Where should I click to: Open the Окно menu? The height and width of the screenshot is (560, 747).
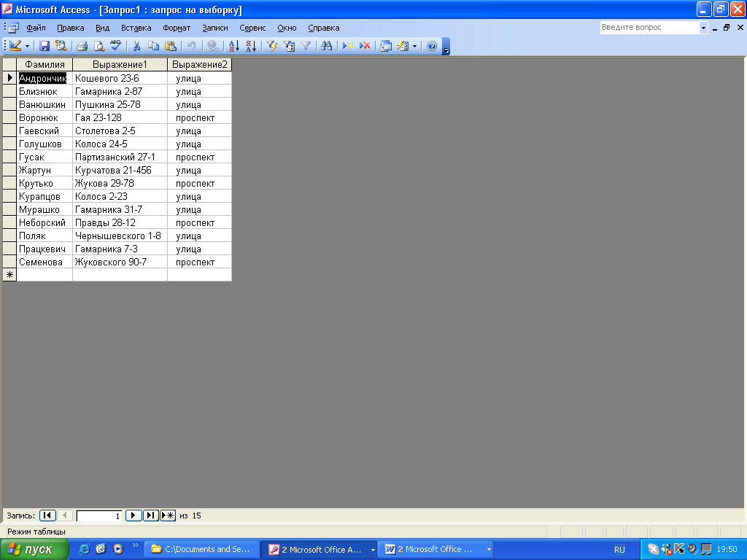pos(287,28)
